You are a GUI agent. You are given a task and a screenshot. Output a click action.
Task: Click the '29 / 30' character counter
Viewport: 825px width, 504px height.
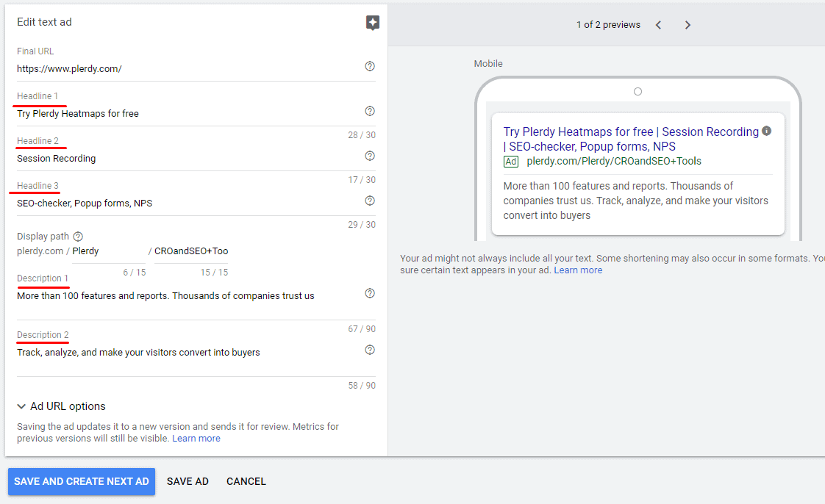362,224
